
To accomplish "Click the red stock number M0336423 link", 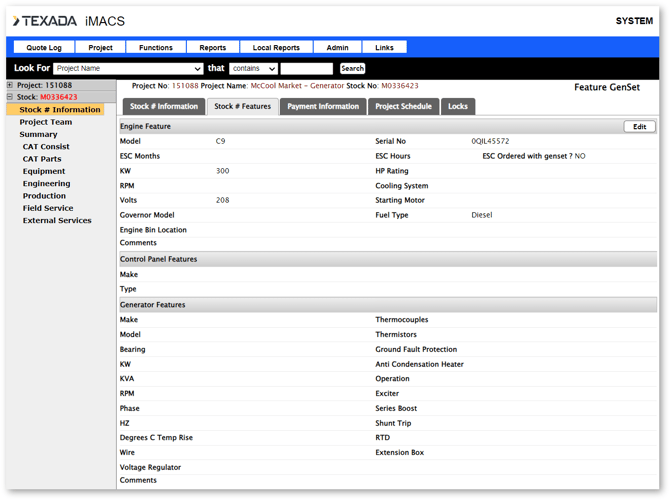I will pyautogui.click(x=59, y=97).
